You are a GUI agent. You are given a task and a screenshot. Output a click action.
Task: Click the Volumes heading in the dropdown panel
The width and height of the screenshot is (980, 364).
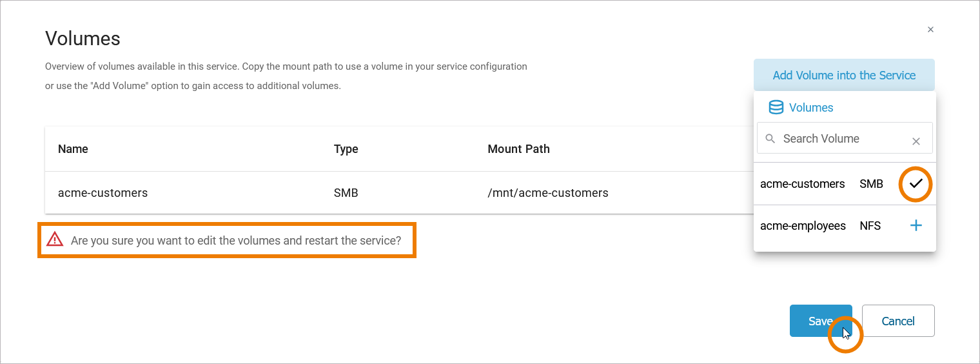[x=810, y=108]
